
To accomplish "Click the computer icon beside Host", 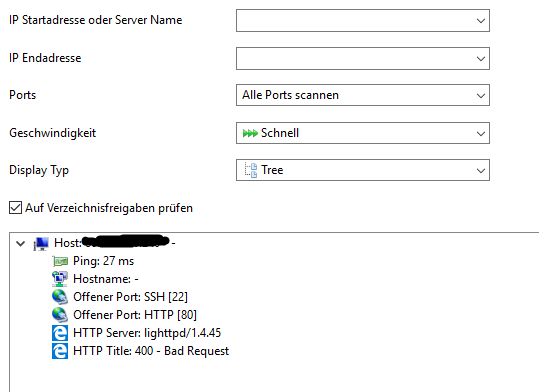I will [41, 243].
